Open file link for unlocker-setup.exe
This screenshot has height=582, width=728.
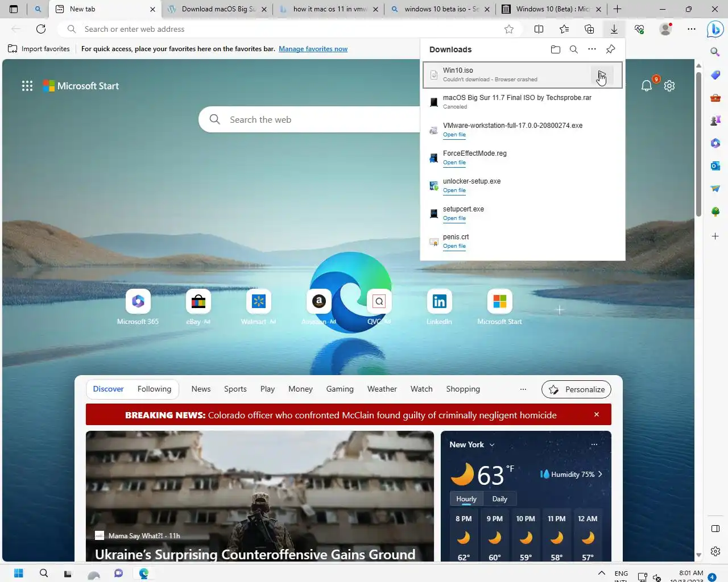click(454, 190)
